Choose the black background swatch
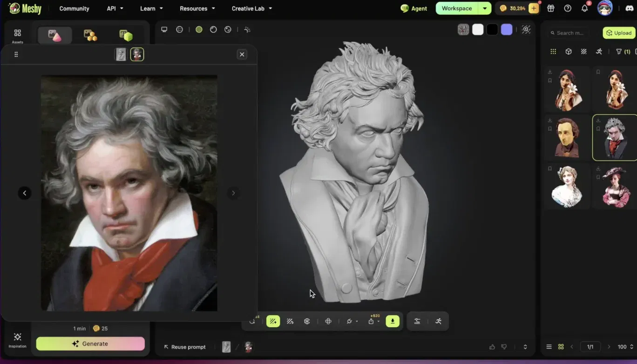This screenshot has height=364, width=637. click(x=492, y=29)
